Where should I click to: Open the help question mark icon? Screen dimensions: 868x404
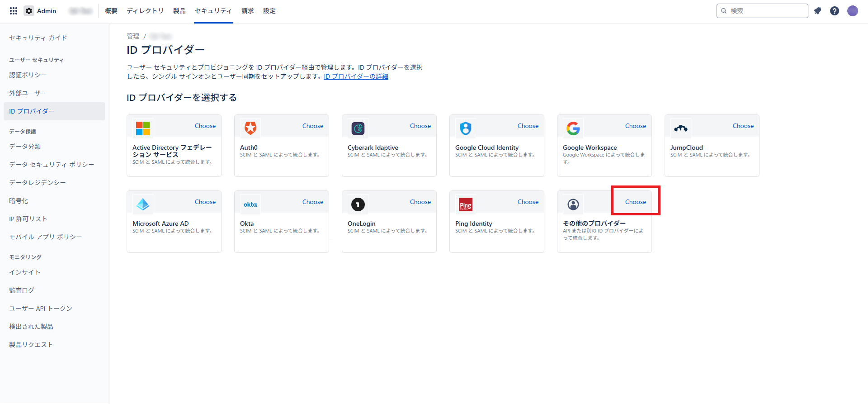click(835, 11)
